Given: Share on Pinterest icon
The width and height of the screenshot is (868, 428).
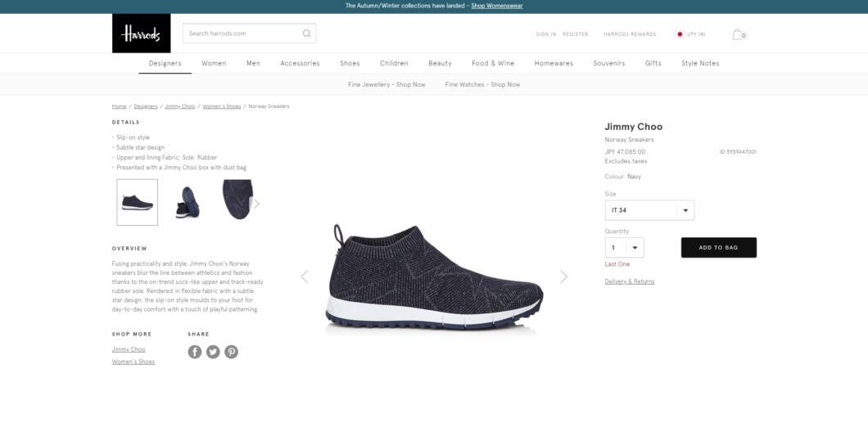Looking at the screenshot, I should coord(232,352).
